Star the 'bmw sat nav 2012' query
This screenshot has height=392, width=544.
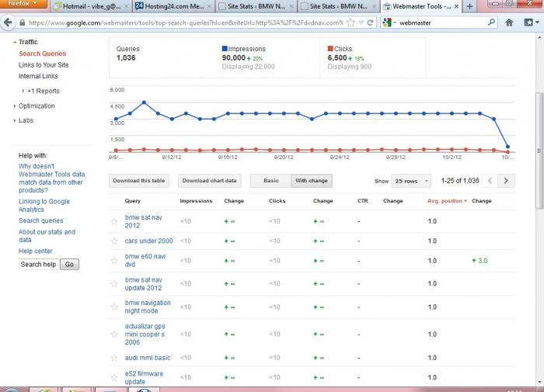(114, 221)
